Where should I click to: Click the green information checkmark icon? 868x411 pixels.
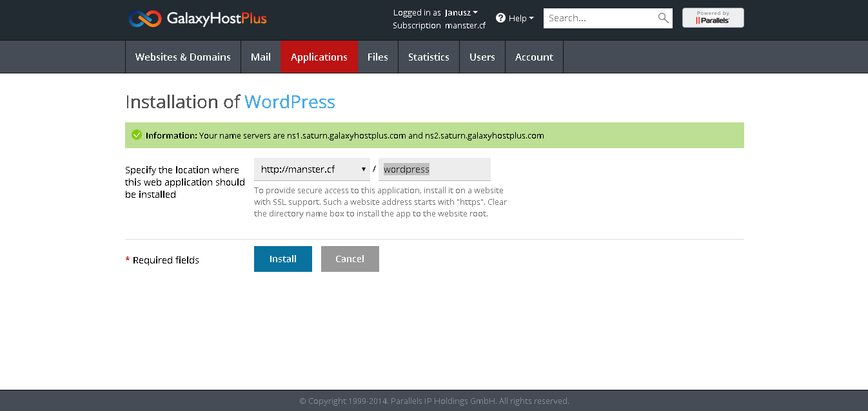pyautogui.click(x=137, y=135)
